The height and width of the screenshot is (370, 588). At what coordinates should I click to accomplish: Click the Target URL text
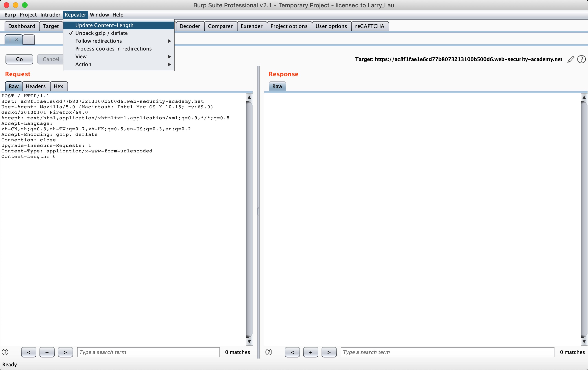[468, 59]
